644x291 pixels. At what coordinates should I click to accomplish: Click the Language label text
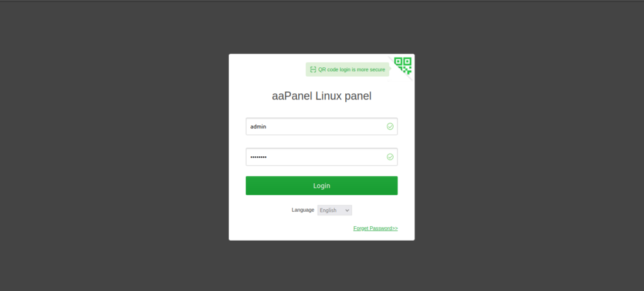(x=303, y=210)
